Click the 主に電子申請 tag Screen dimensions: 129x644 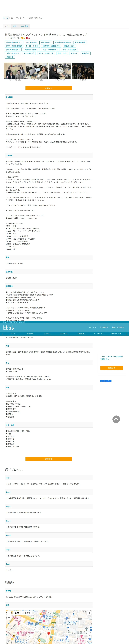click(x=31, y=43)
